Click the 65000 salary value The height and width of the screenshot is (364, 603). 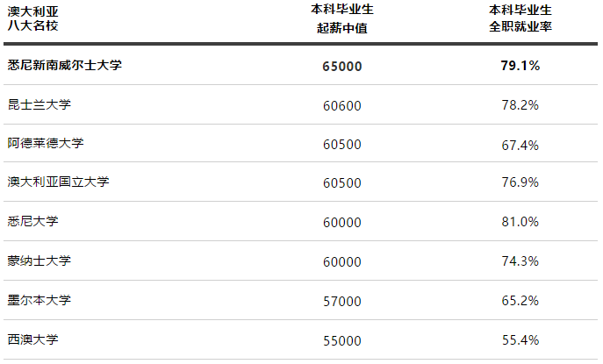341,66
